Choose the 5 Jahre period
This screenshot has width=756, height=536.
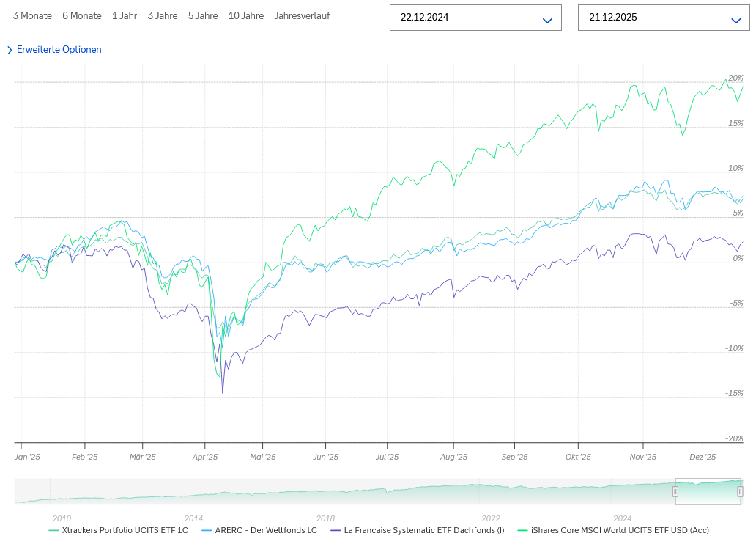click(x=203, y=16)
